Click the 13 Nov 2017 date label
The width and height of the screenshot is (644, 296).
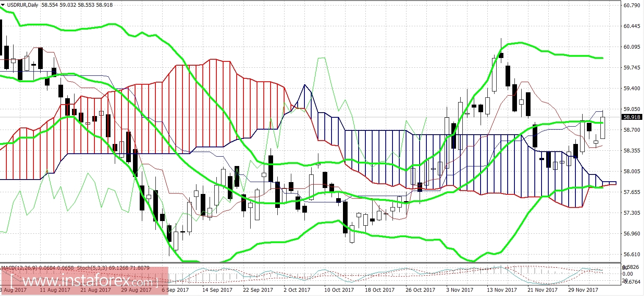pos(503,290)
